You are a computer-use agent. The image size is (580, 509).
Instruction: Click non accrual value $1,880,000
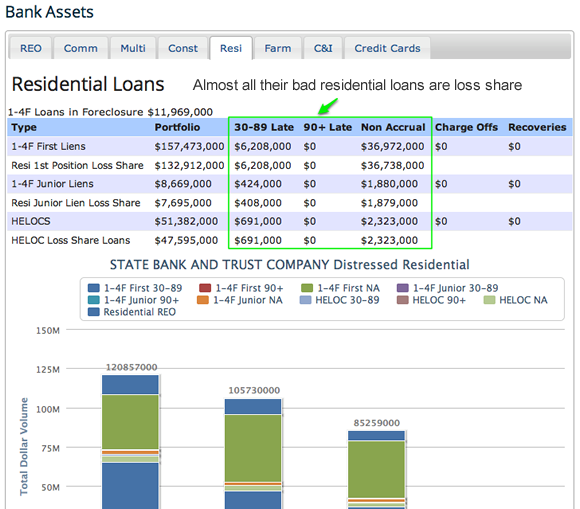pos(390,184)
